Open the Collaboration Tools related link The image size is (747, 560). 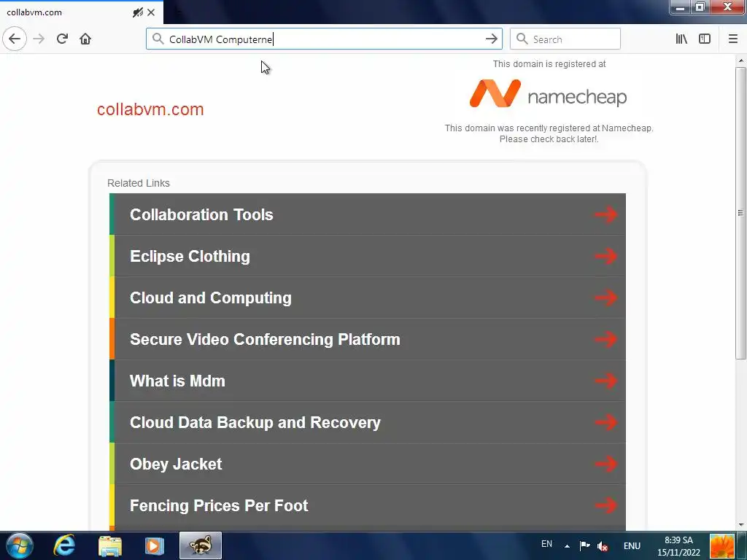368,214
